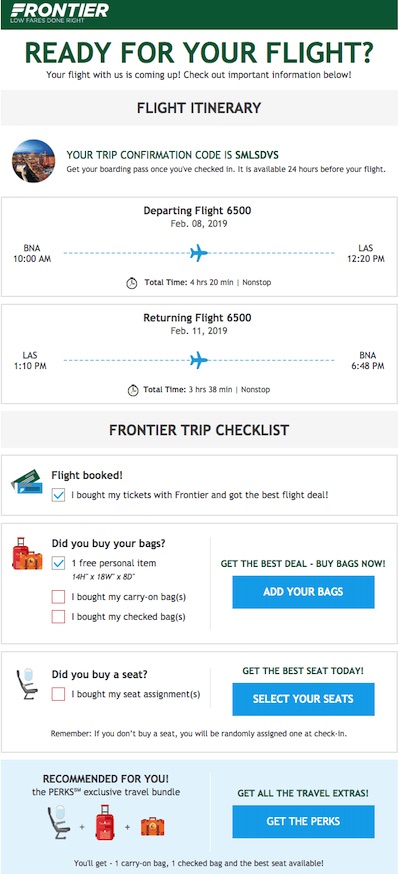Click the SELECT YOUR SEATS button
Image resolution: width=399 pixels, height=874 pixels.
point(303,699)
